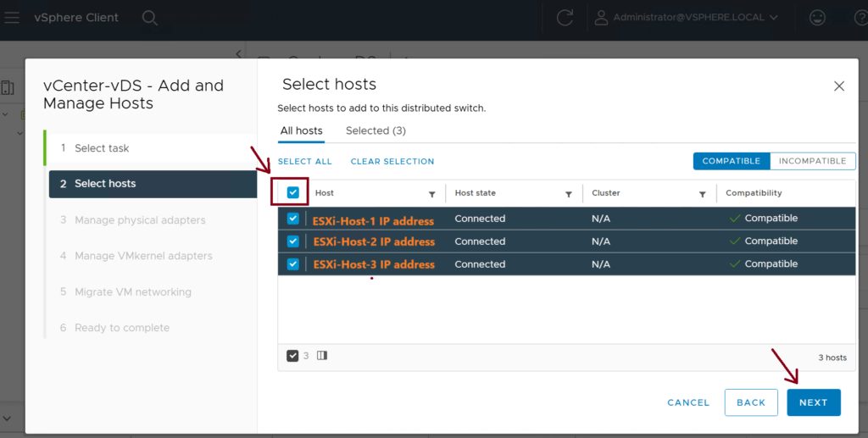
Task: Click the Cluster column header
Action: pos(606,193)
